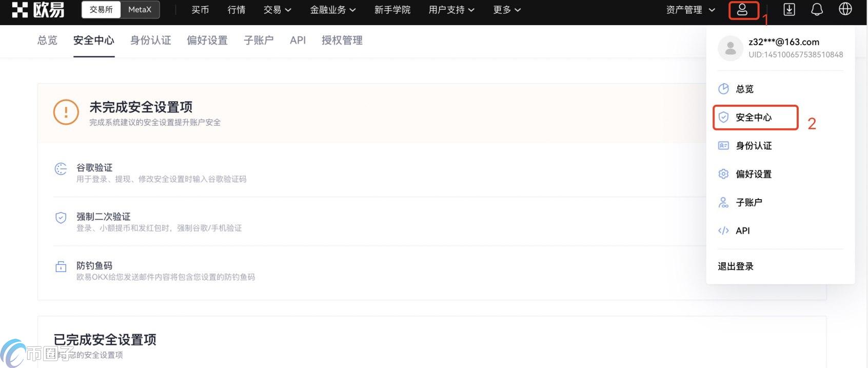The width and height of the screenshot is (868, 368).
Task: Click the user profile icon in header
Action: (x=742, y=10)
